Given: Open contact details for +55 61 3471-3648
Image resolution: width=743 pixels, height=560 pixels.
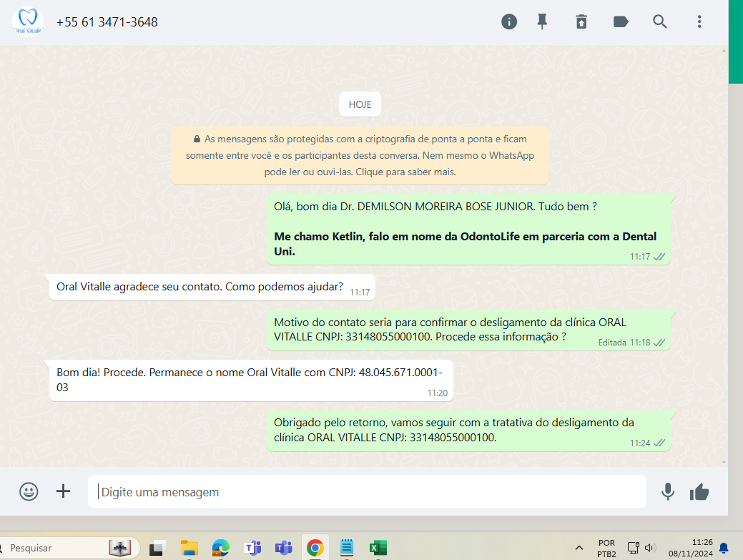Looking at the screenshot, I should 107,22.
